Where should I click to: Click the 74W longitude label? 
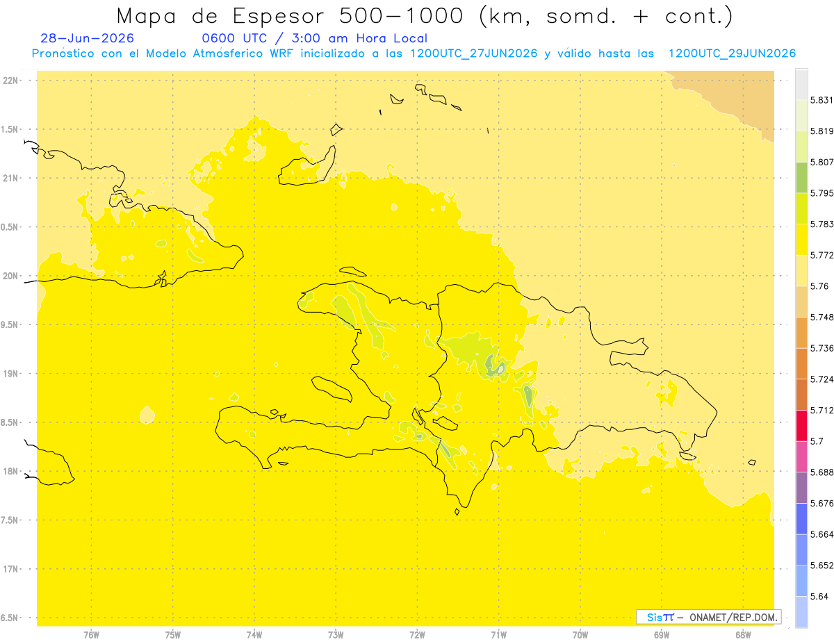pyautogui.click(x=254, y=635)
